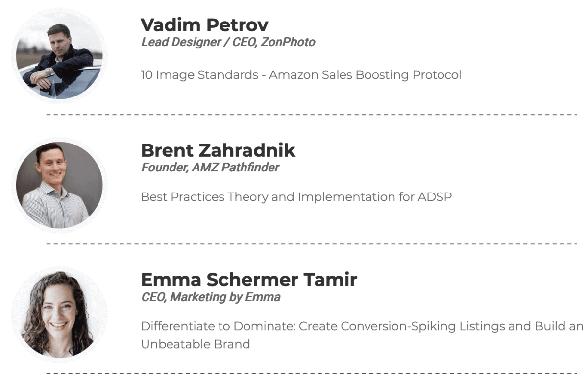The width and height of the screenshot is (588, 386).
Task: Click the dashed divider below Emma's session
Action: pyautogui.click(x=312, y=373)
